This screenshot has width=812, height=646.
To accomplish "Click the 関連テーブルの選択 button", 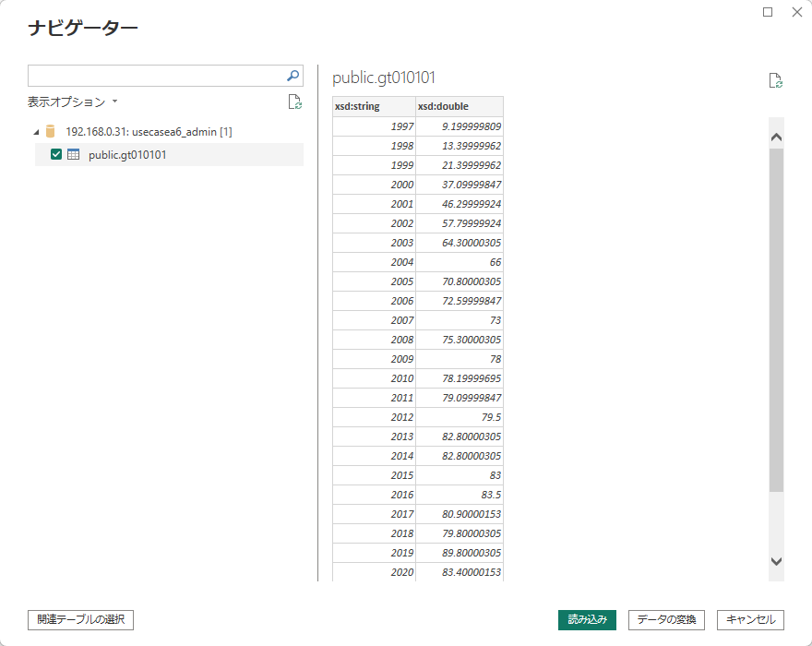I will 81,619.
